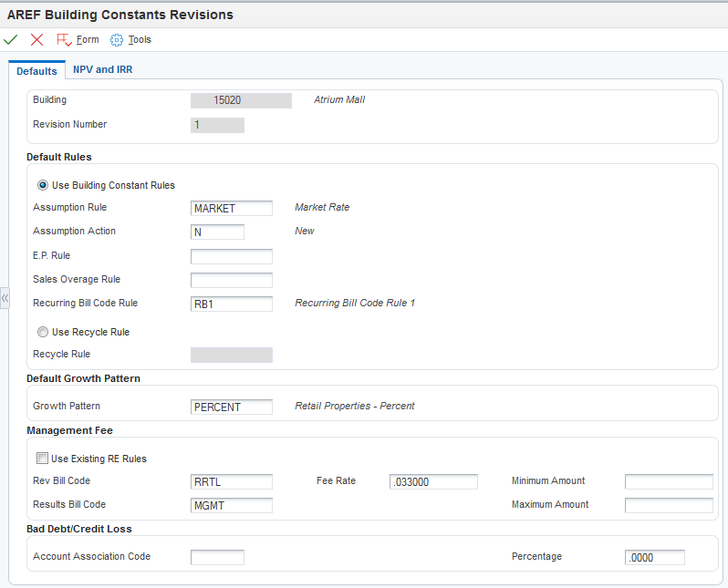The image size is (728, 588).
Task: Click the Fee Rate label
Action: pyautogui.click(x=336, y=480)
